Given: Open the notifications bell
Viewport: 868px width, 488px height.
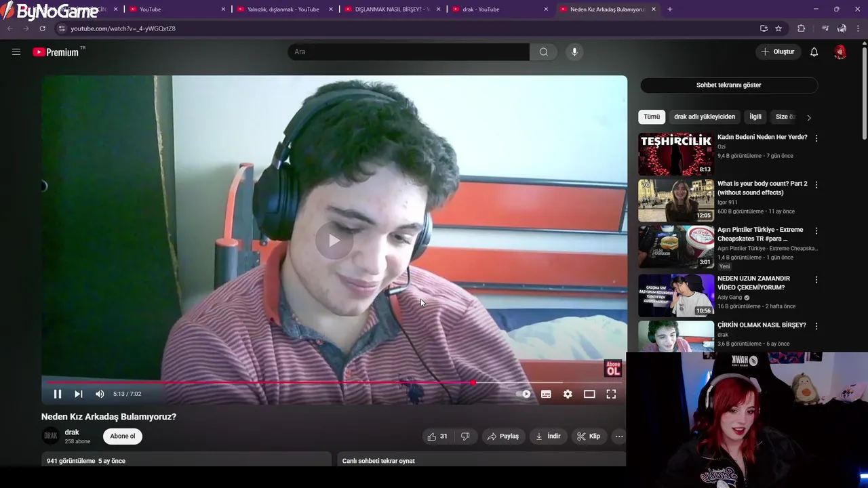Looking at the screenshot, I should tap(814, 52).
